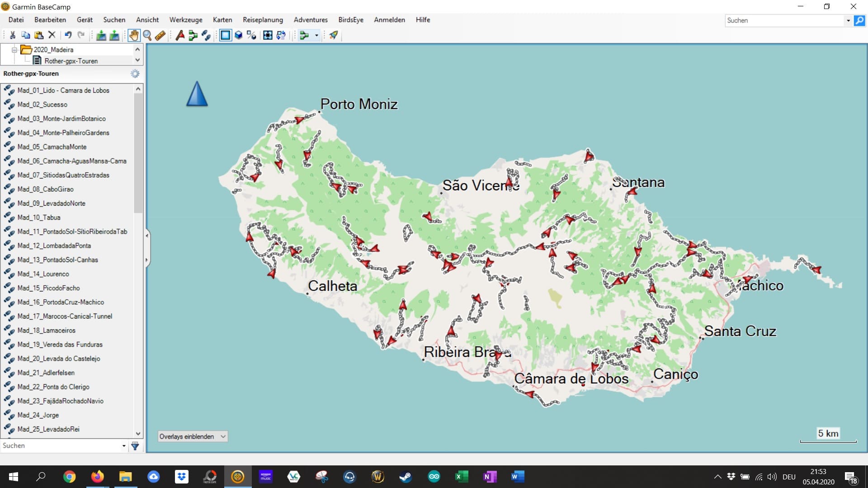Select Rother-gpx-Touren list in tree
This screenshot has height=488, width=868.
pyautogui.click(x=71, y=61)
